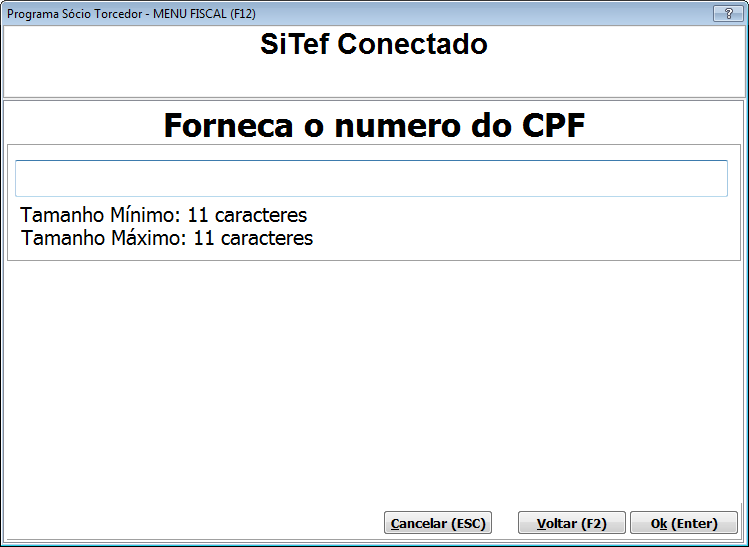Open help via the question mark button
Screen dimensions: 749x547
(728, 13)
